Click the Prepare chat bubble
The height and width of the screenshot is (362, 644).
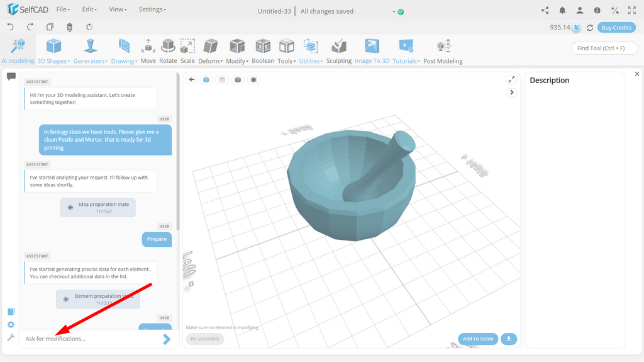click(157, 239)
